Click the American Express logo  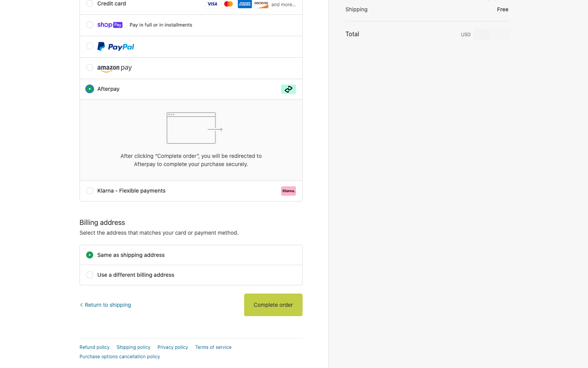click(245, 4)
